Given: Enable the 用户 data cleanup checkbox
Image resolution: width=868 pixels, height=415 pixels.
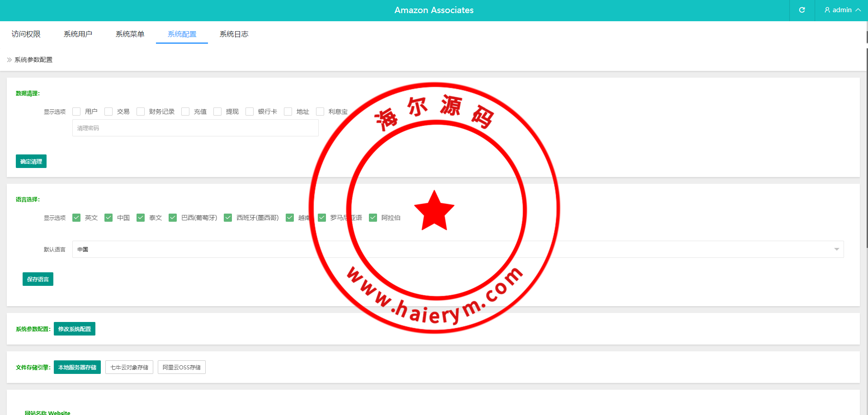Looking at the screenshot, I should 76,112.
